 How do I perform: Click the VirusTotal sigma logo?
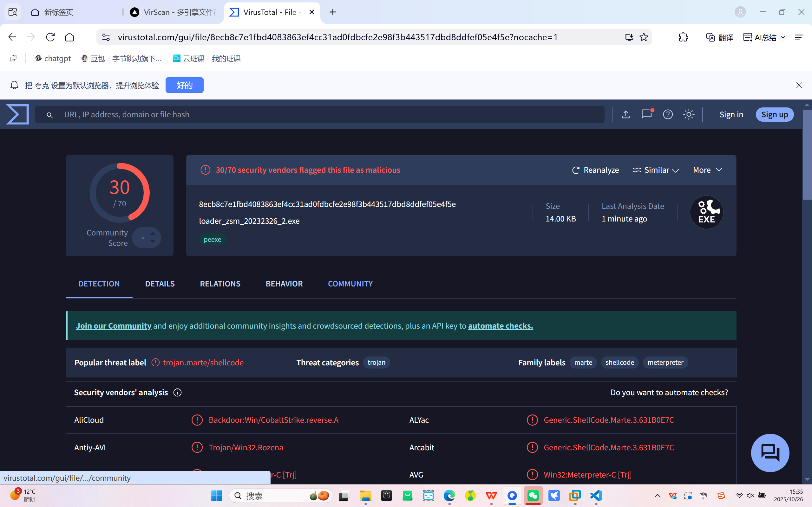[17, 114]
